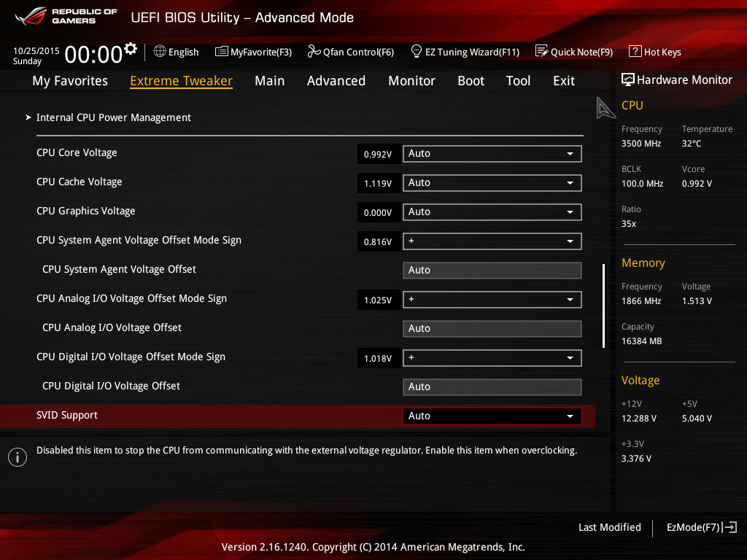Viewport: 747px width, 560px height.
Task: Click the Hardware Monitor screen icon
Action: click(x=628, y=79)
